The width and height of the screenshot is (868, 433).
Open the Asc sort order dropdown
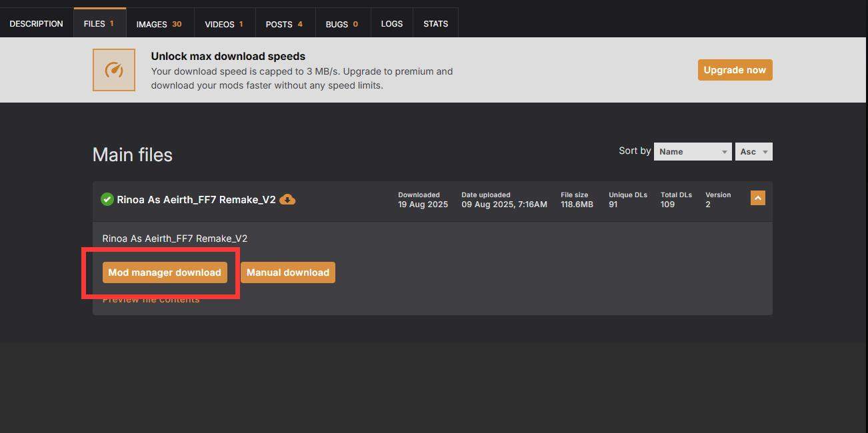pos(753,152)
